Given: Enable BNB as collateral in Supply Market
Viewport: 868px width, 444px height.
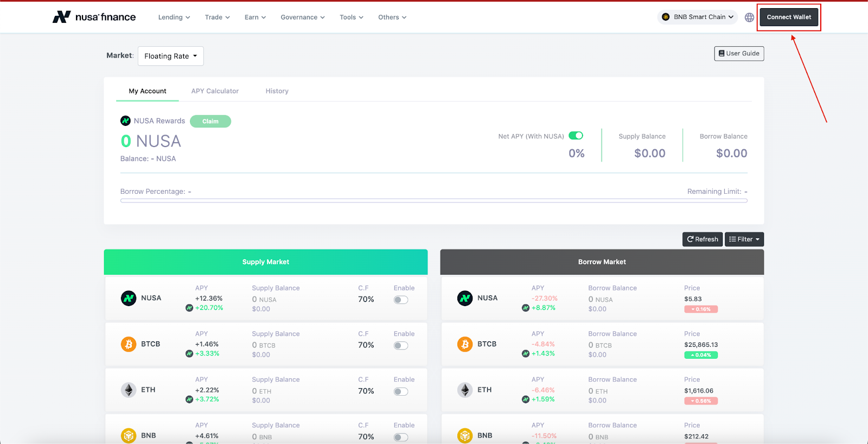Looking at the screenshot, I should pyautogui.click(x=401, y=437).
